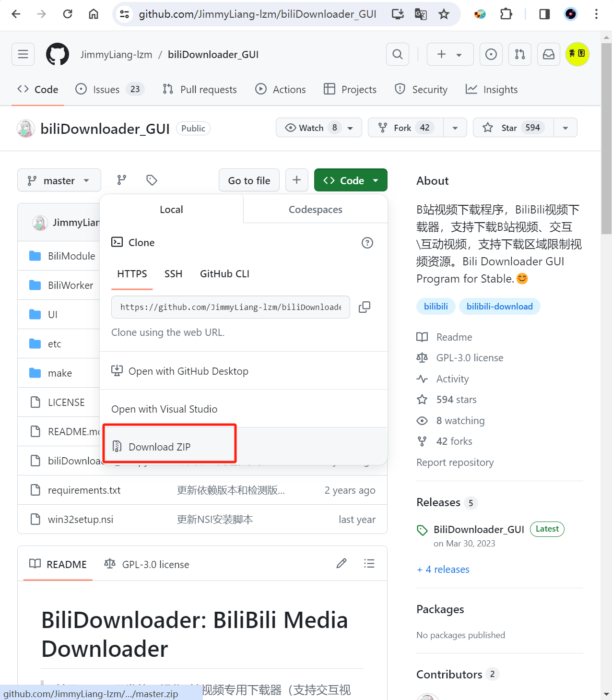Open the BiliDownloader_GUI latest release
612x700 pixels.
coord(479,529)
